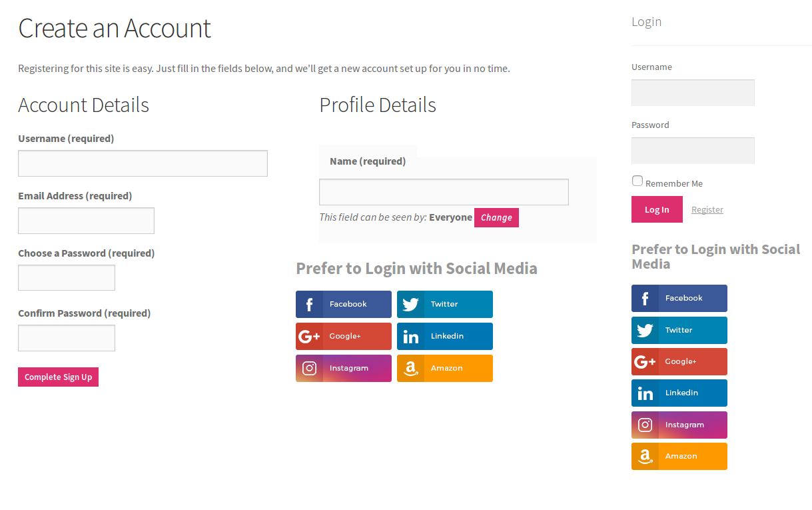Click the LinkedIn icon under Profile Details
Viewport: 812px width, 510px height.
coord(410,337)
